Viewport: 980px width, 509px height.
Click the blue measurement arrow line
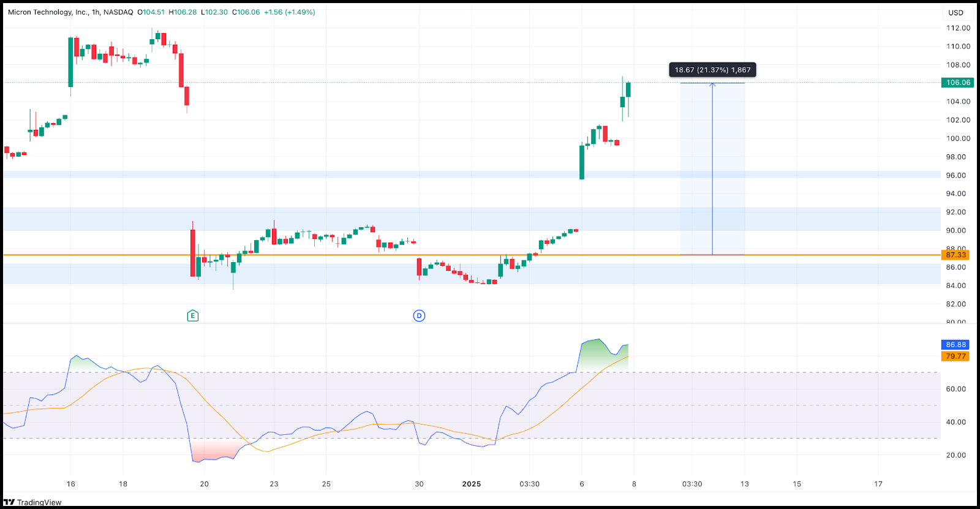(712, 168)
